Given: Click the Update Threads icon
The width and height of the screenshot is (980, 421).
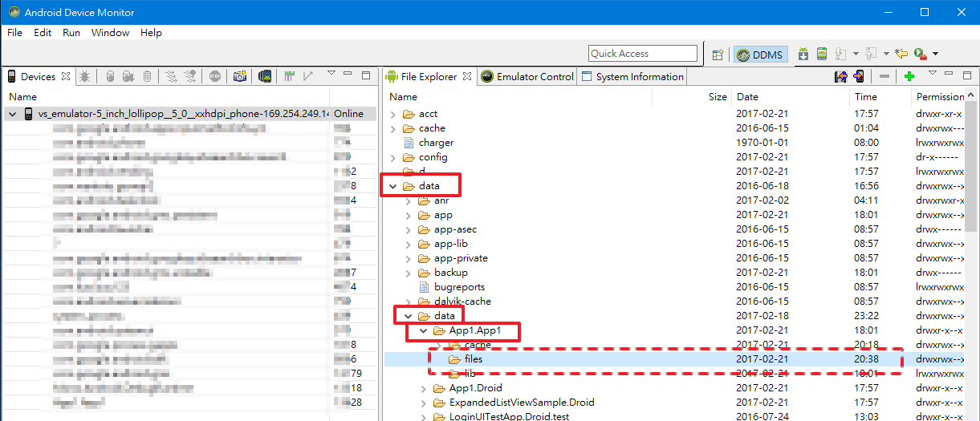Looking at the screenshot, I should (x=172, y=76).
